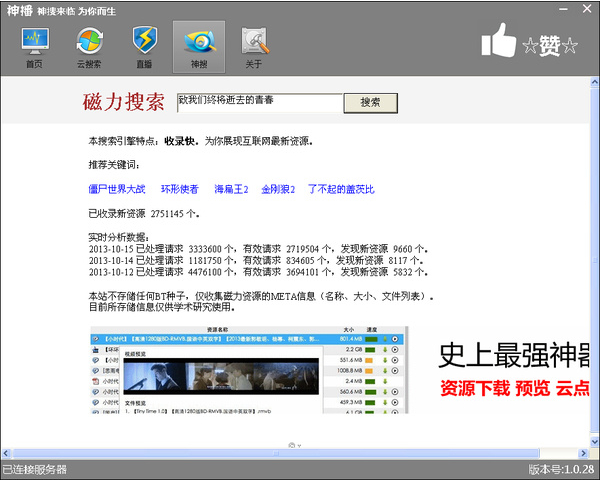Open the 海扁王2 keyword link
This screenshot has width=602, height=483.
(x=231, y=189)
